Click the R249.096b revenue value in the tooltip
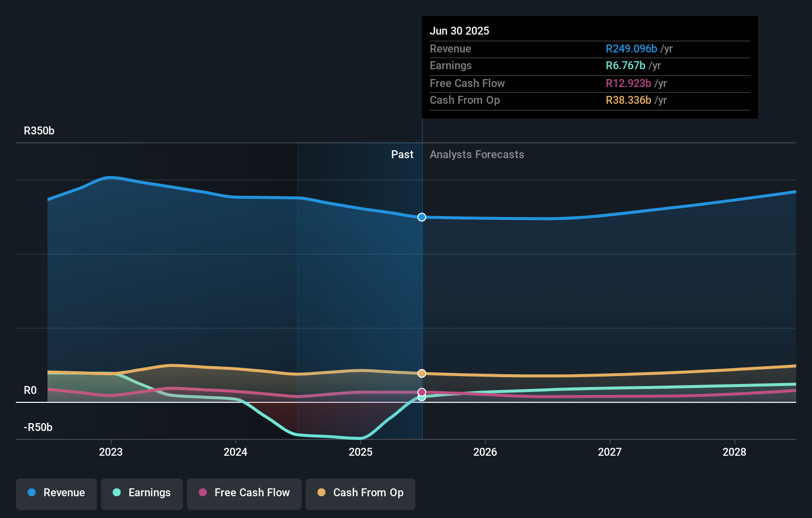This screenshot has height=518, width=812. point(631,48)
